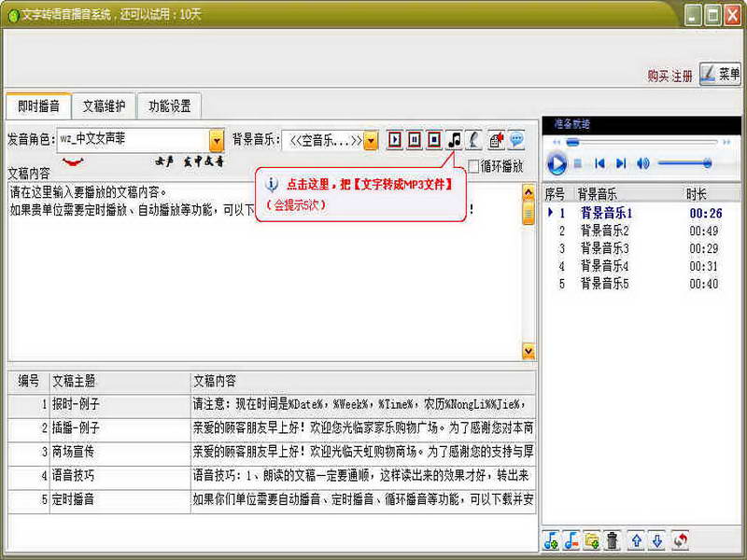The height and width of the screenshot is (560, 747).
Task: Select the 报时-例子 script row
Action: 272,405
